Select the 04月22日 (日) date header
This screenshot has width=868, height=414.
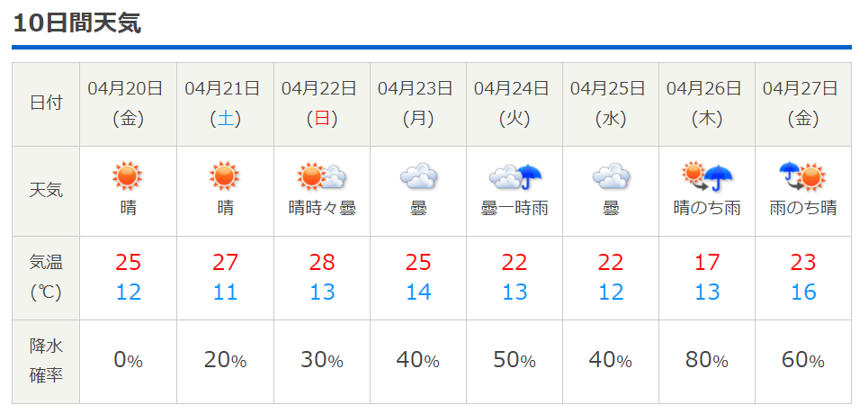coord(322,104)
